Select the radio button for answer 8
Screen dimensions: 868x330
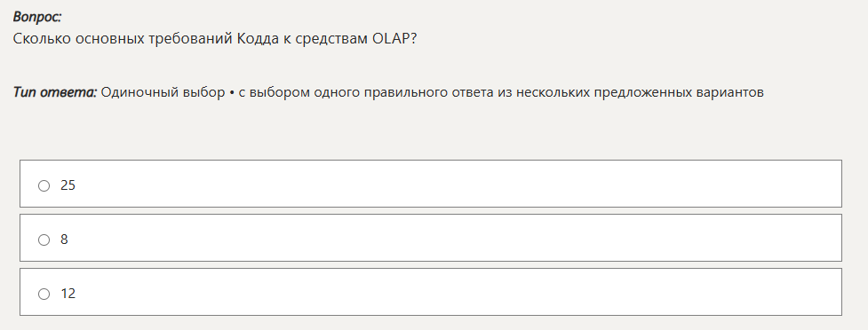tap(44, 240)
